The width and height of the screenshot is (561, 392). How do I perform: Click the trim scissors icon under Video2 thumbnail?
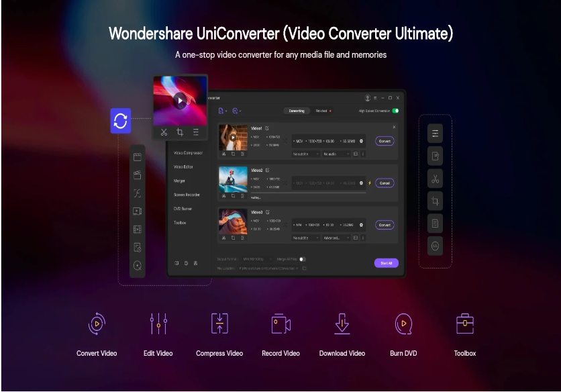(x=223, y=196)
